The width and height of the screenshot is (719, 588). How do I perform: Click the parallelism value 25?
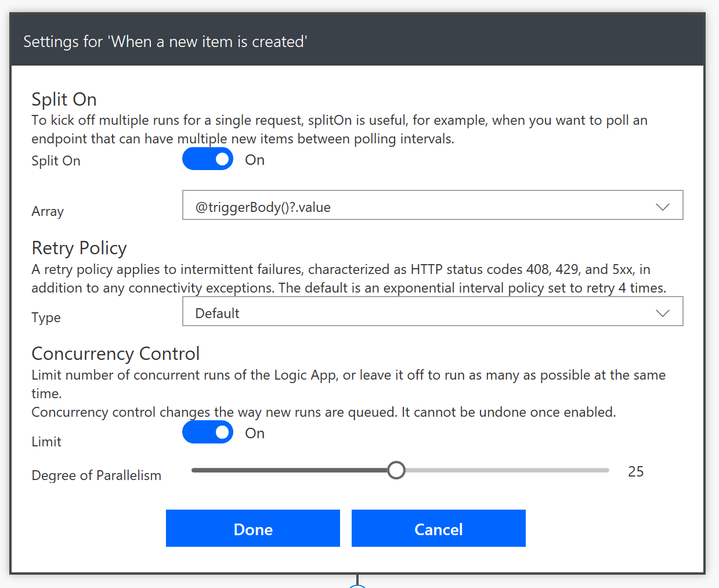pyautogui.click(x=636, y=471)
